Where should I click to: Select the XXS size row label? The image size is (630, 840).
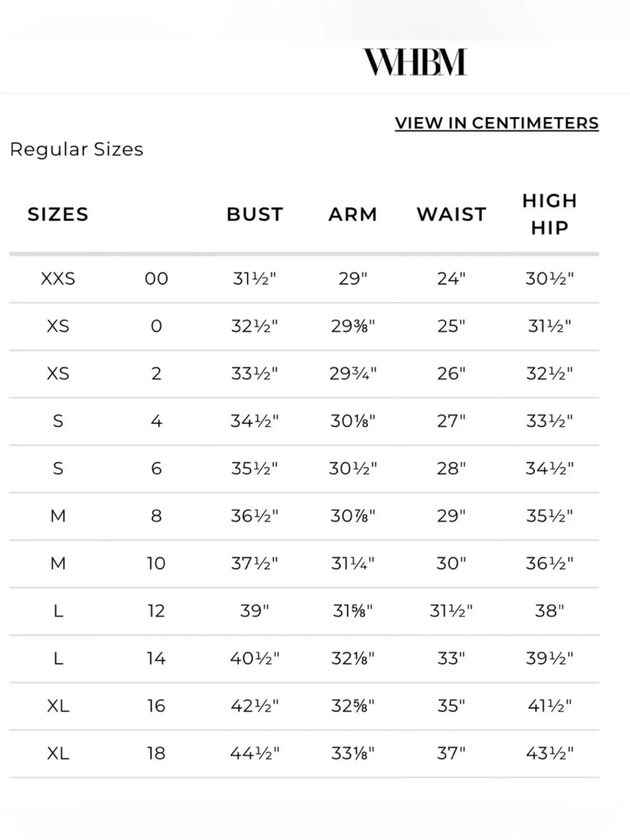point(58,279)
